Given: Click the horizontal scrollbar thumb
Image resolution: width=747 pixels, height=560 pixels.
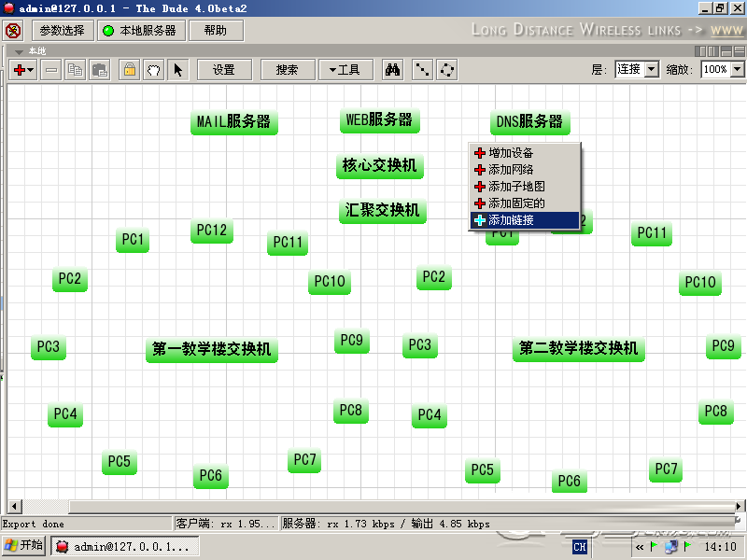Looking at the screenshot, I should (x=402, y=506).
